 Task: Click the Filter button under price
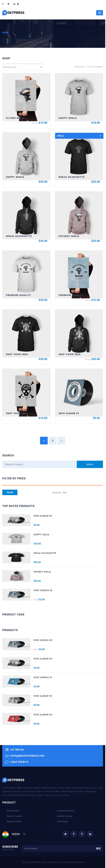[x=10, y=492]
